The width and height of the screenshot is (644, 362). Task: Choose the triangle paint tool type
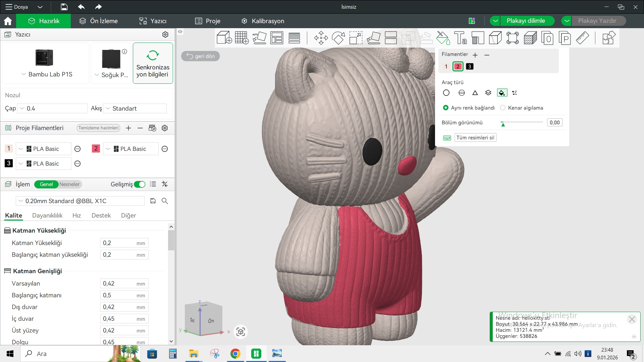pyautogui.click(x=475, y=93)
